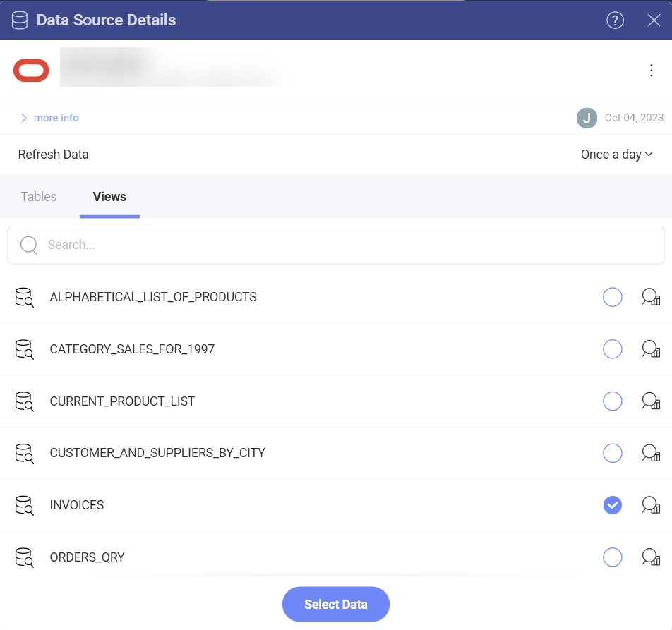Expand the more info section
The height and width of the screenshot is (630, 672).
tap(49, 118)
